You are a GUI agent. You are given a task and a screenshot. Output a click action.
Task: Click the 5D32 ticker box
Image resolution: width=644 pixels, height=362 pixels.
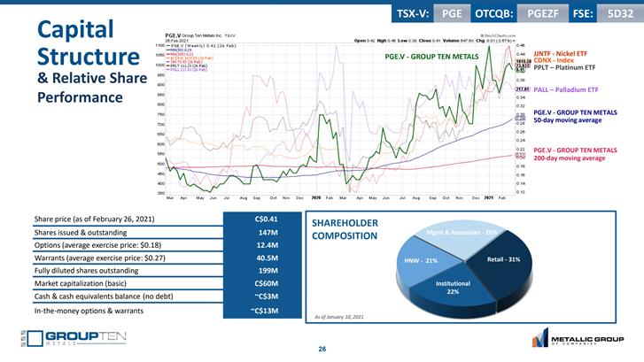621,13
